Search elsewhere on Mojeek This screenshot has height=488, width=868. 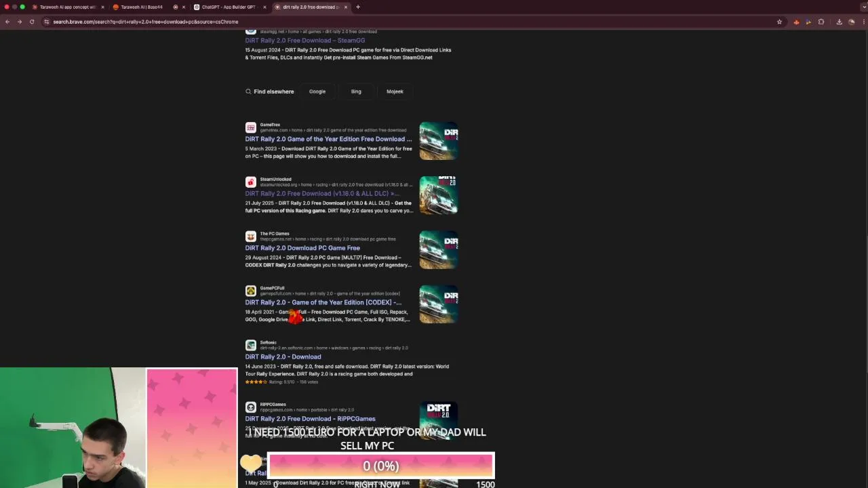tap(395, 91)
